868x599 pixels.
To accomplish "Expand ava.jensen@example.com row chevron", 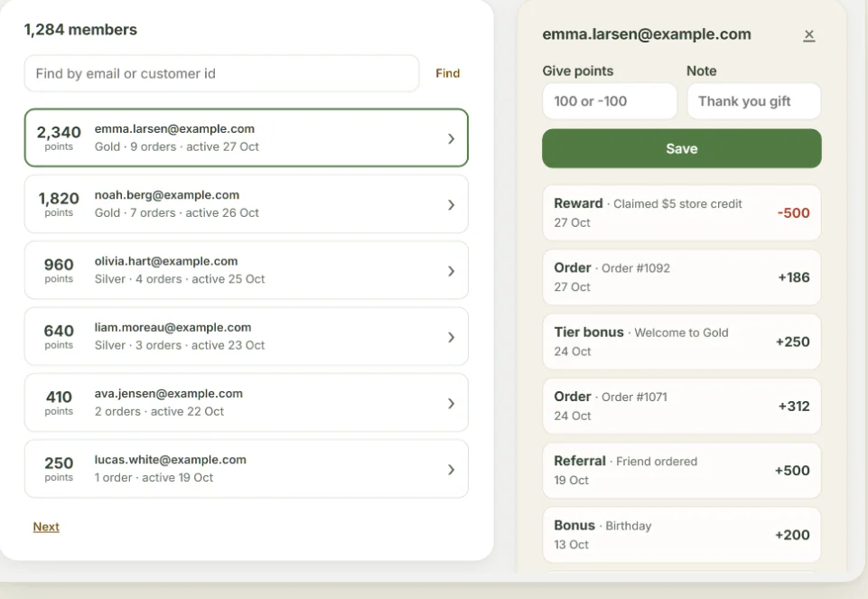I will click(x=451, y=403).
